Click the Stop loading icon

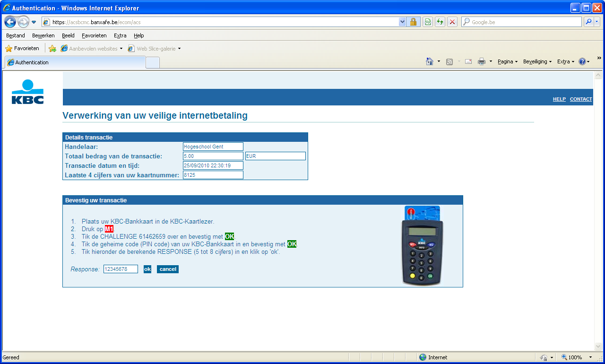[452, 22]
